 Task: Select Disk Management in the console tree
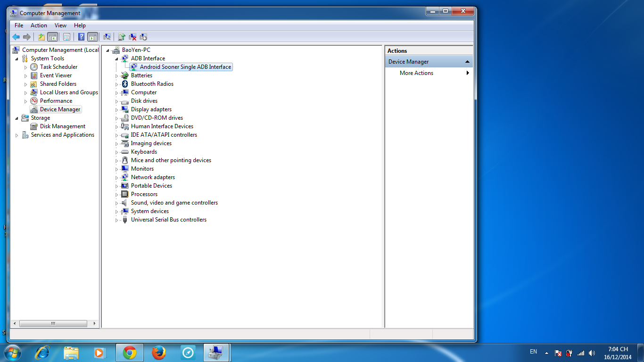point(62,126)
